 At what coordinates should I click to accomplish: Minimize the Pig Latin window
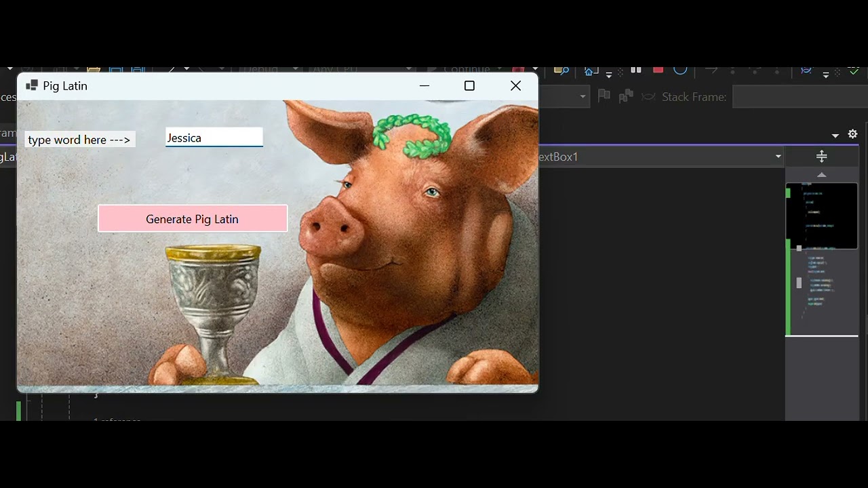[425, 86]
